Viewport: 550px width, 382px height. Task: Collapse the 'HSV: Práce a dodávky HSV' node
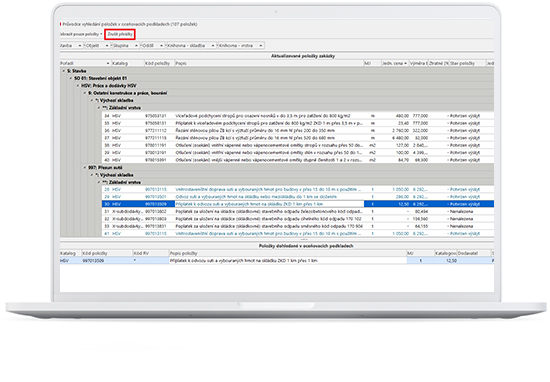click(x=78, y=86)
